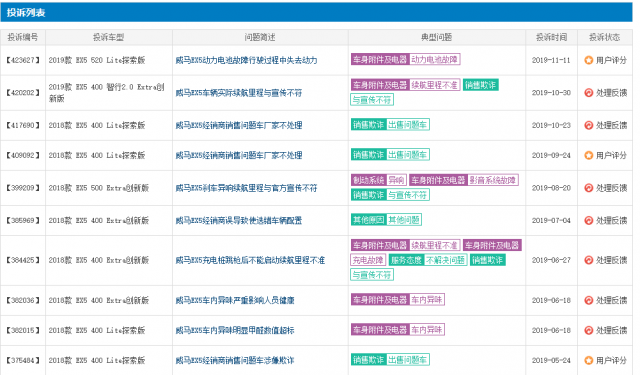Screen dimensions: 640x375
Task: Open row 417690's complaint description link
Action: [239, 125]
